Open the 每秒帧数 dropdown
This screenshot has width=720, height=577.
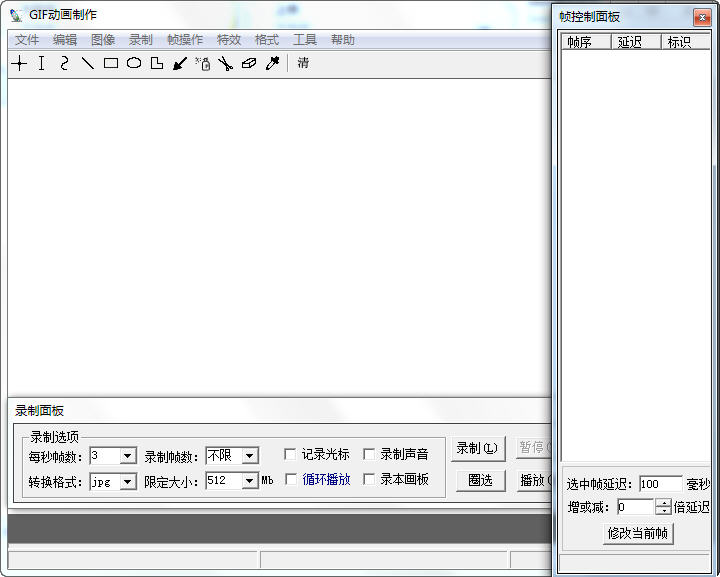[127, 456]
